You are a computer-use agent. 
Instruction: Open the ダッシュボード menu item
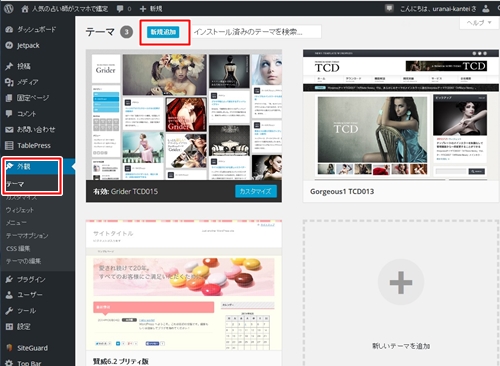(36, 29)
